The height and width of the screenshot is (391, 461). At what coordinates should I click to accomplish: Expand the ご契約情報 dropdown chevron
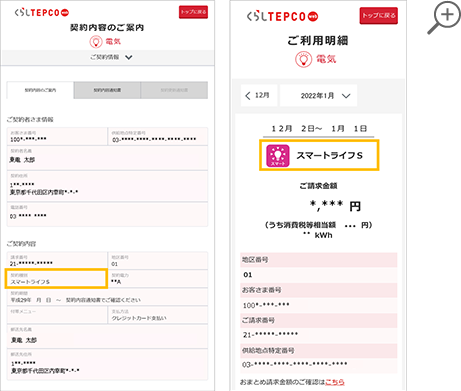pyautogui.click(x=129, y=57)
